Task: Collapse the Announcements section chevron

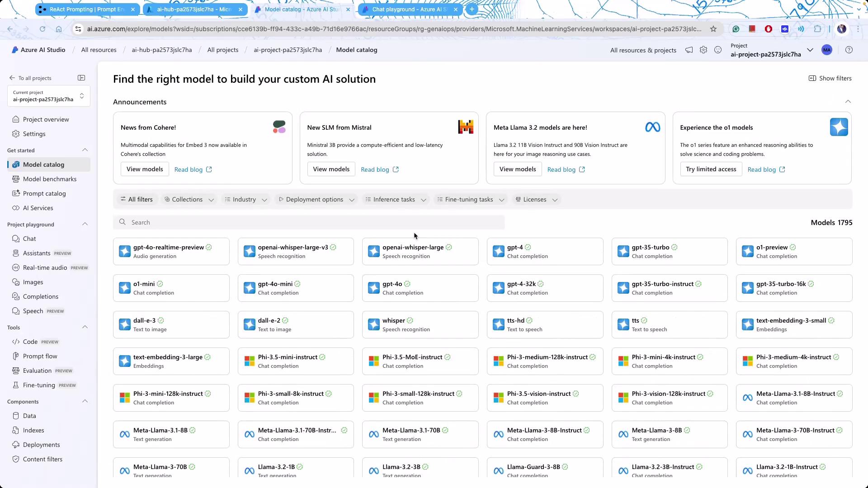Action: (x=848, y=102)
